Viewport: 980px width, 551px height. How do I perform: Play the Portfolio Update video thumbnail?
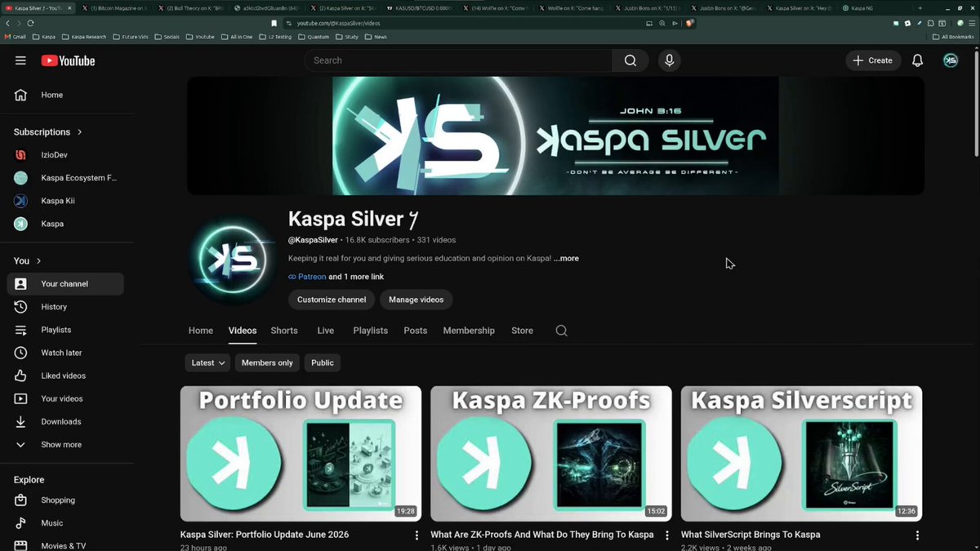[x=301, y=454]
